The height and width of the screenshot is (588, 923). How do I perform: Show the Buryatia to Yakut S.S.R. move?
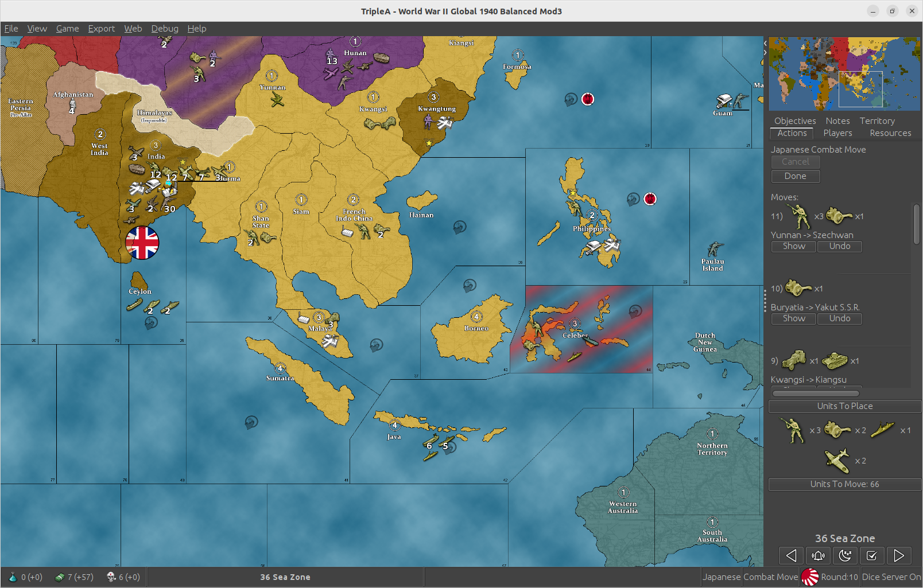pos(794,318)
